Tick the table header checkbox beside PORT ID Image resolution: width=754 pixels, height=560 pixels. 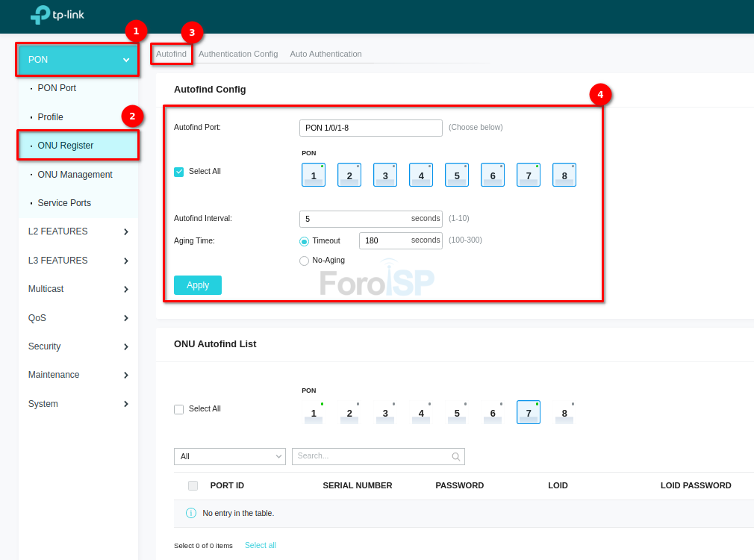tap(193, 485)
